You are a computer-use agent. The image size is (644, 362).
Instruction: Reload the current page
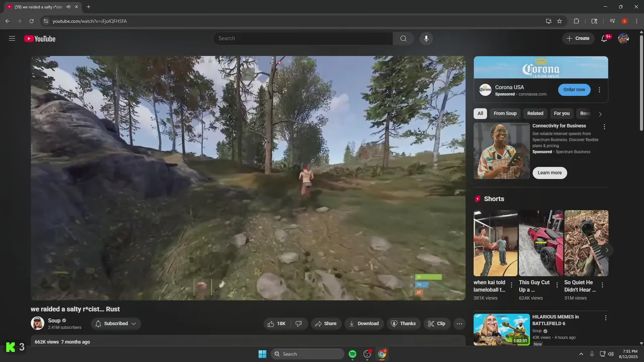(x=31, y=21)
